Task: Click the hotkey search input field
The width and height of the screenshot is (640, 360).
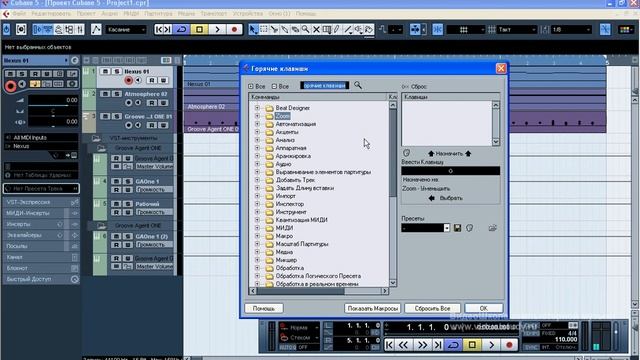Action: pos(324,85)
